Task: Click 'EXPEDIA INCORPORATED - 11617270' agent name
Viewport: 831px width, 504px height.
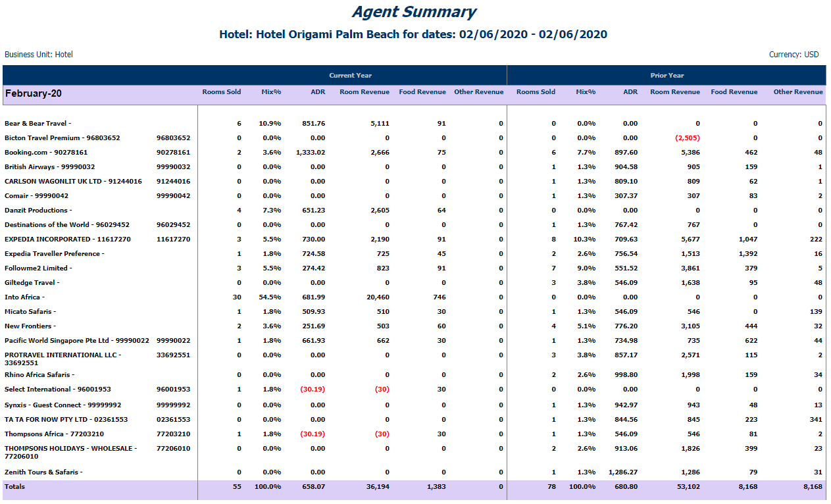Action: pyautogui.click(x=68, y=239)
